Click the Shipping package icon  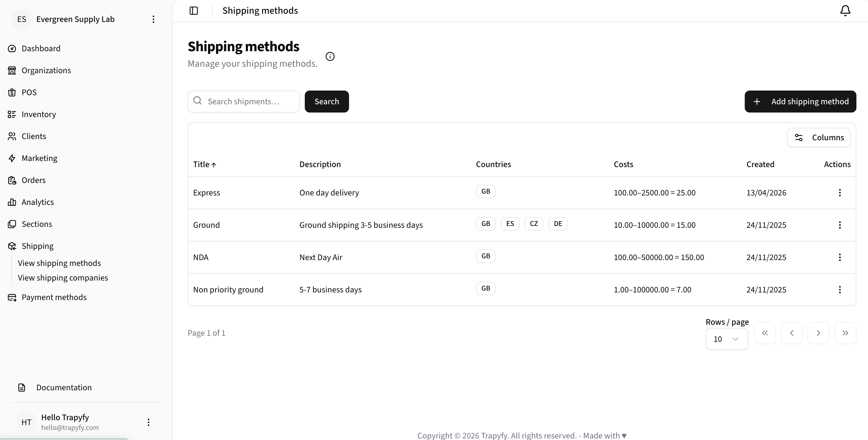pos(12,246)
